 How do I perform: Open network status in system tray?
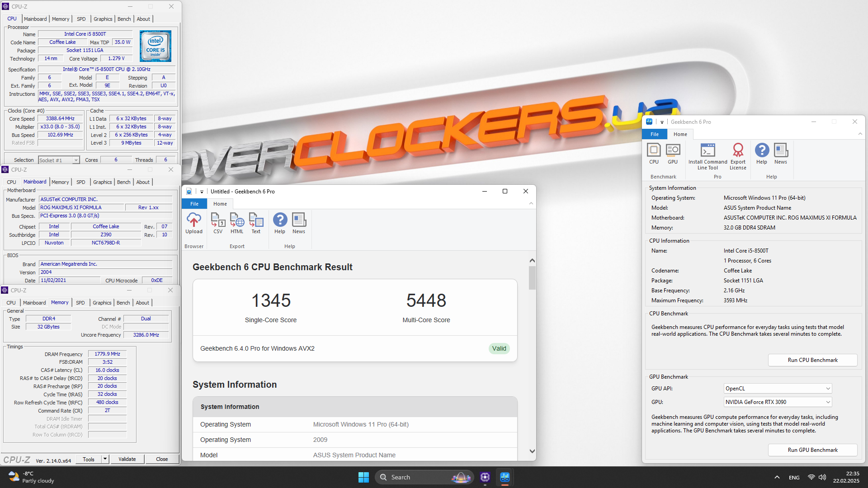811,477
